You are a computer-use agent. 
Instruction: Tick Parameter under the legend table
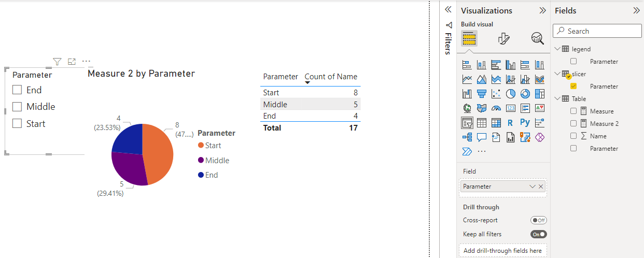(573, 61)
